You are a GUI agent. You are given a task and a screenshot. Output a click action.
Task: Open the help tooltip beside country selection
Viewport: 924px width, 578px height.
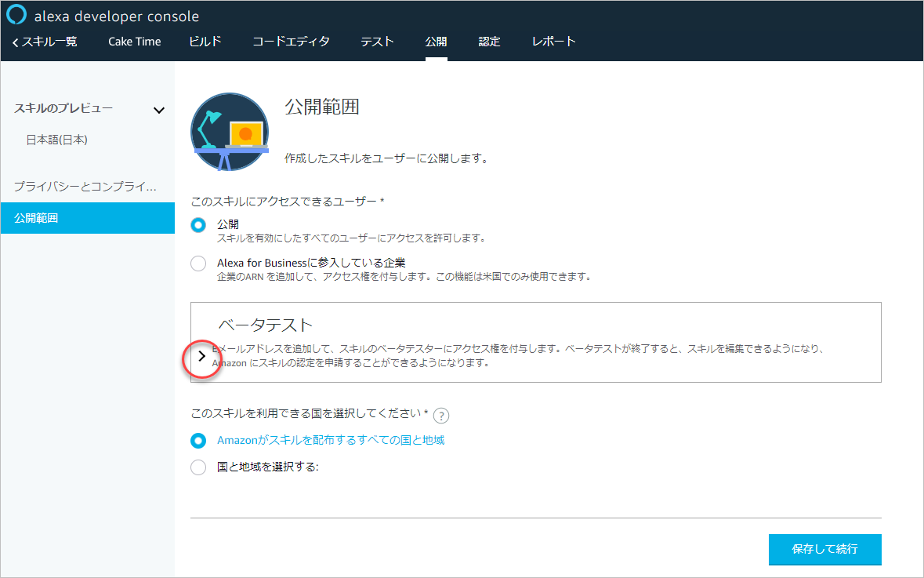click(440, 416)
